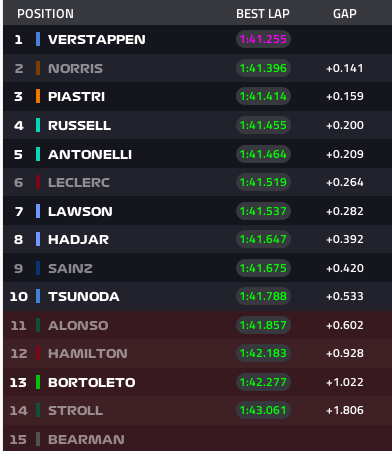Click Russell's teal team color bar
Viewport: 392px width, 451px height.
click(38, 125)
